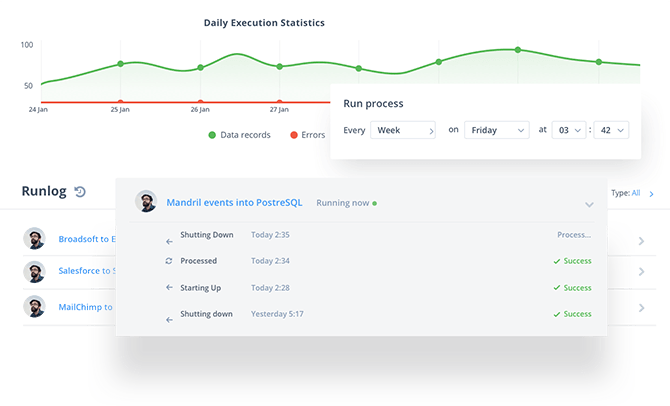
Task: Open Mandril events into PostreSQL link
Action: click(235, 203)
